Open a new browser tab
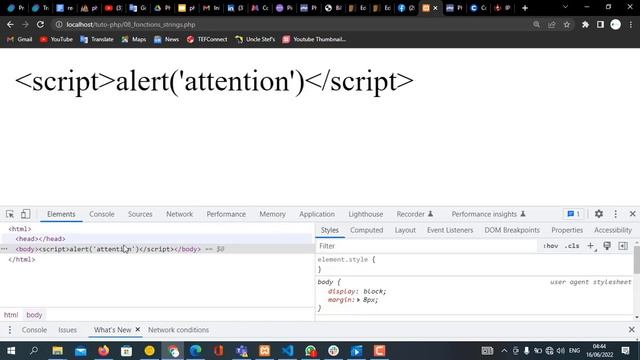This screenshot has height=360, width=640. [525, 8]
